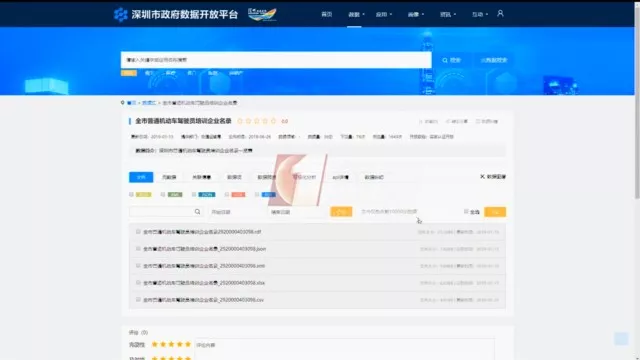Open the 首页 menu item in header
Image resolution: width=640 pixels, height=360 pixels.
[327, 14]
